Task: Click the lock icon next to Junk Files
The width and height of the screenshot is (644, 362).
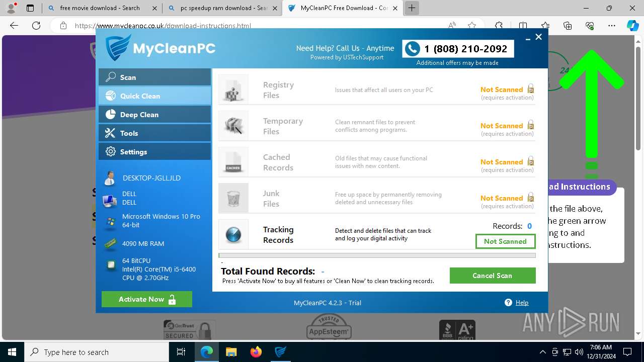Action: (x=530, y=197)
